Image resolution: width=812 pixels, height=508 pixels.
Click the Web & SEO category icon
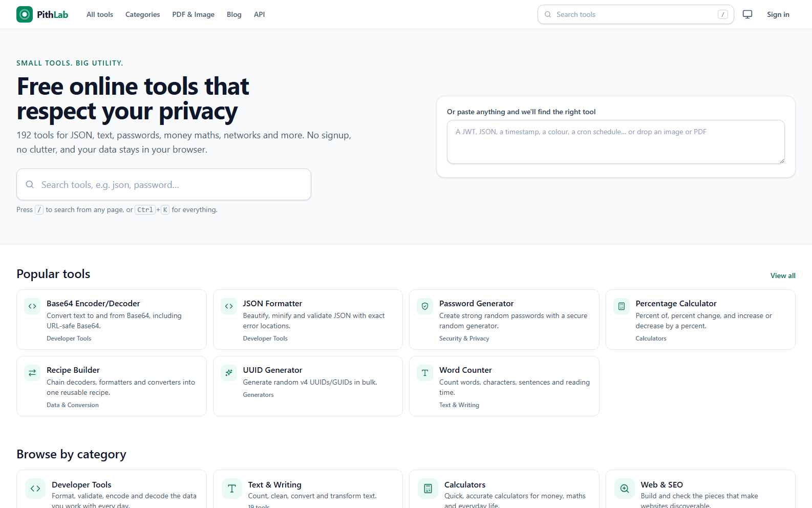(625, 489)
